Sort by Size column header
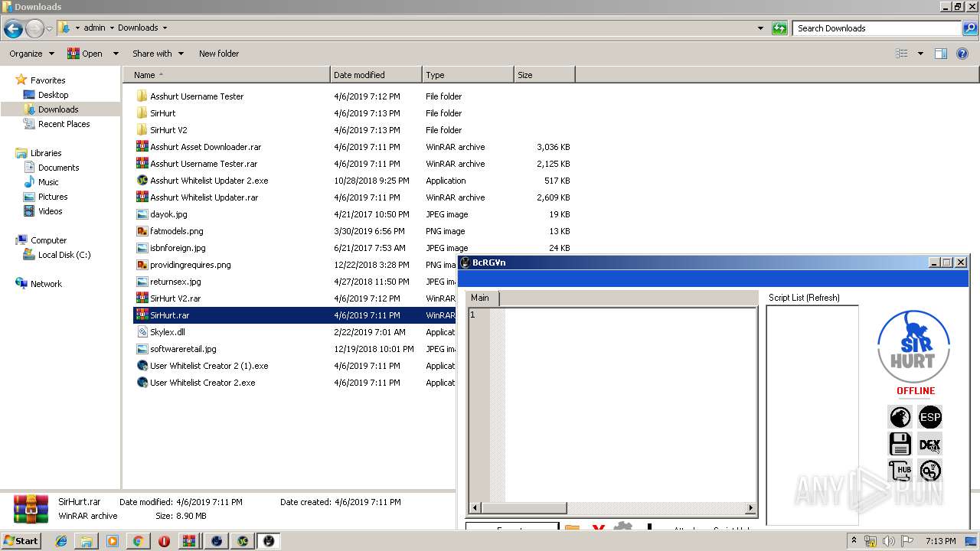The height and width of the screenshot is (551, 980). (544, 75)
